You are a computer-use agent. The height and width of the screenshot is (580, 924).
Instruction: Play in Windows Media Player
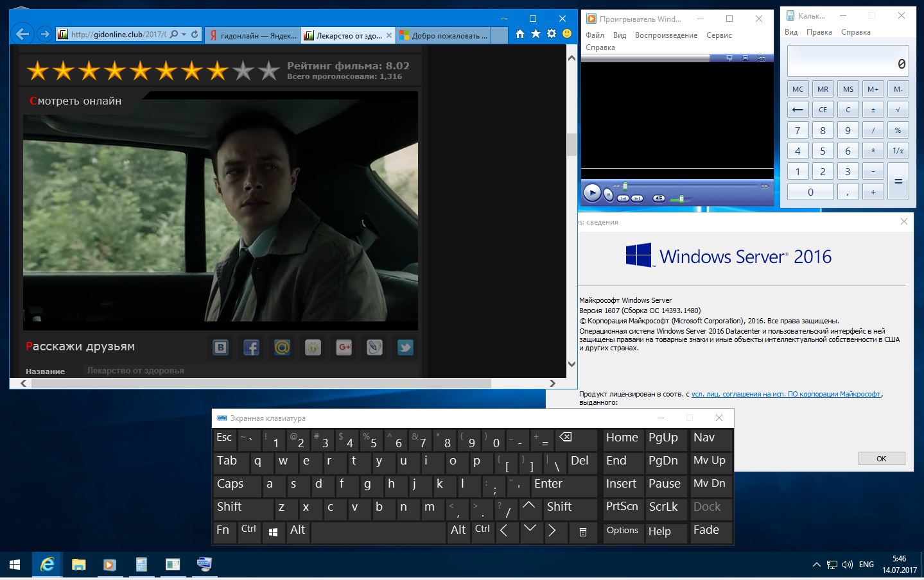point(592,192)
